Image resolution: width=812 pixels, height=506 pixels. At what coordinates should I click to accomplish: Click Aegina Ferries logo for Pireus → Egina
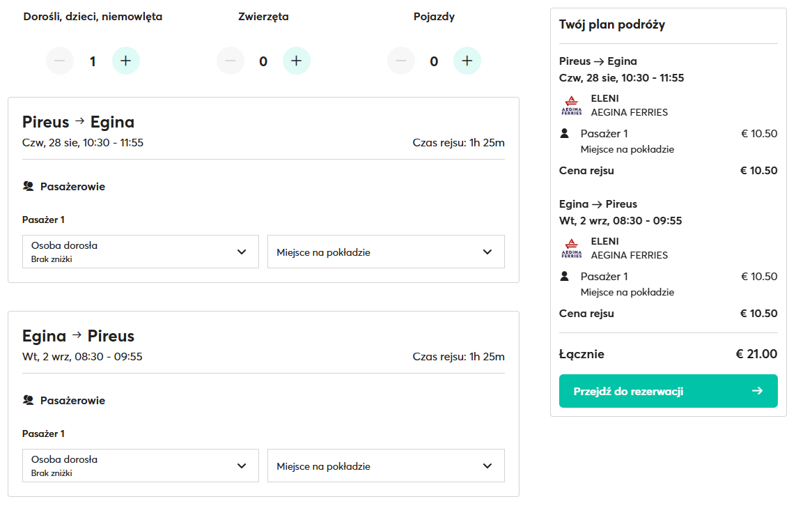pyautogui.click(x=571, y=105)
